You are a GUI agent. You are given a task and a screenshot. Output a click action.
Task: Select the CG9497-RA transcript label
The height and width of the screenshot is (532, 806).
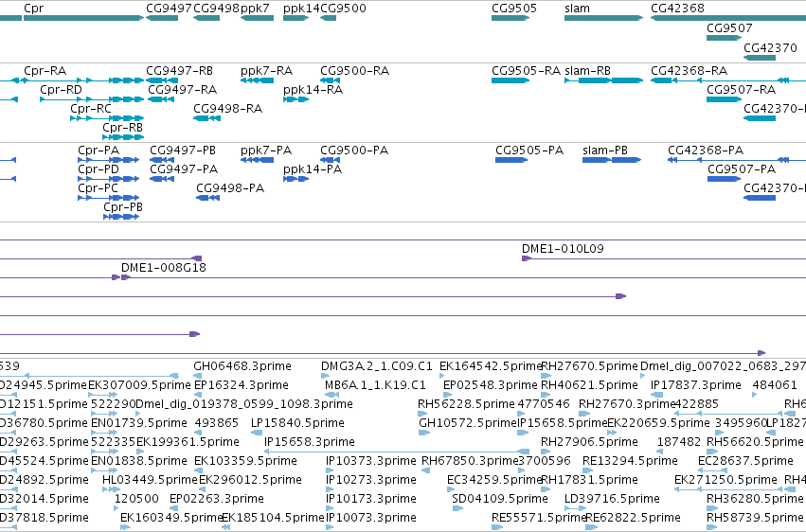[x=183, y=90]
